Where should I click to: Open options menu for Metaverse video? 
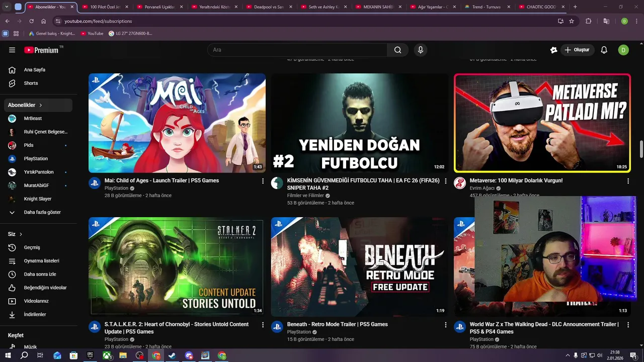[628, 181]
